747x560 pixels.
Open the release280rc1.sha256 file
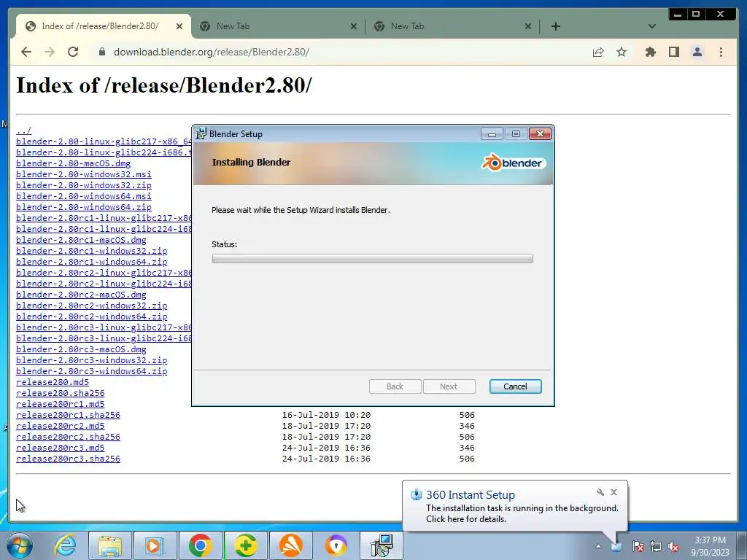(x=68, y=415)
